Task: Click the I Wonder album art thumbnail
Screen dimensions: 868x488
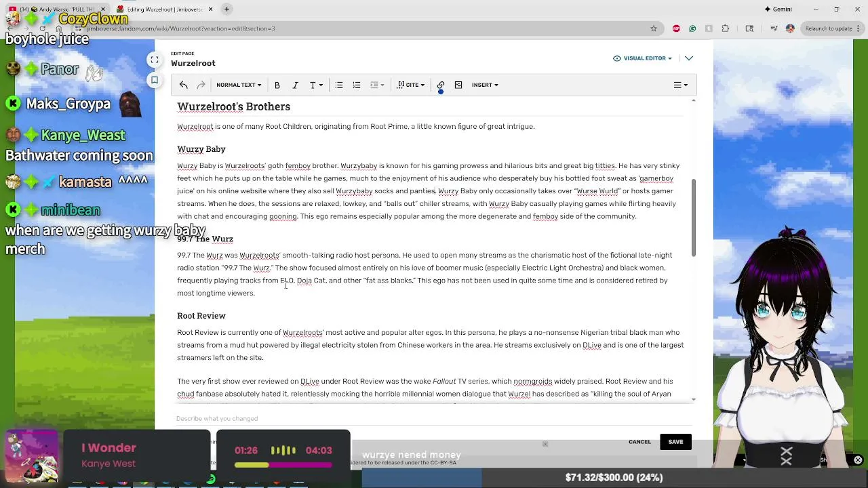Action: pos(32,455)
